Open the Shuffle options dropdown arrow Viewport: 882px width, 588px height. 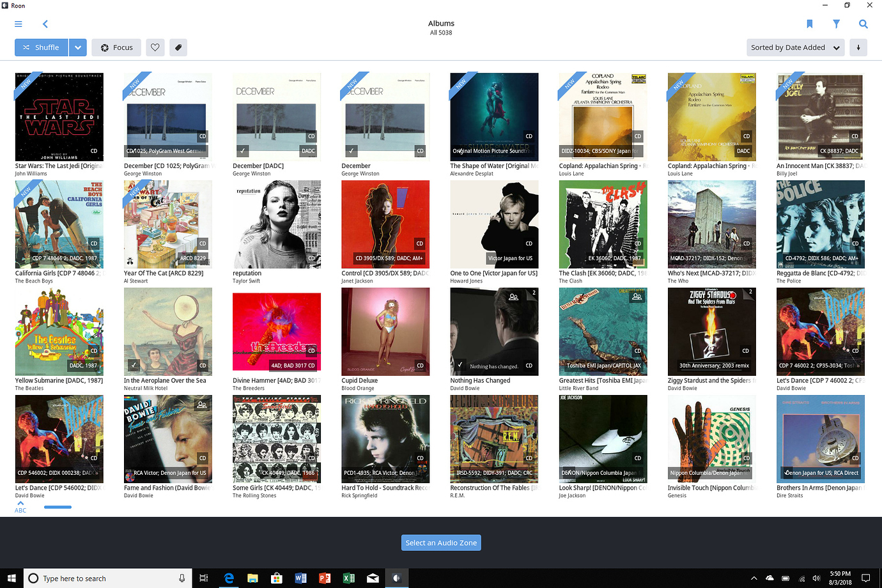click(x=78, y=47)
